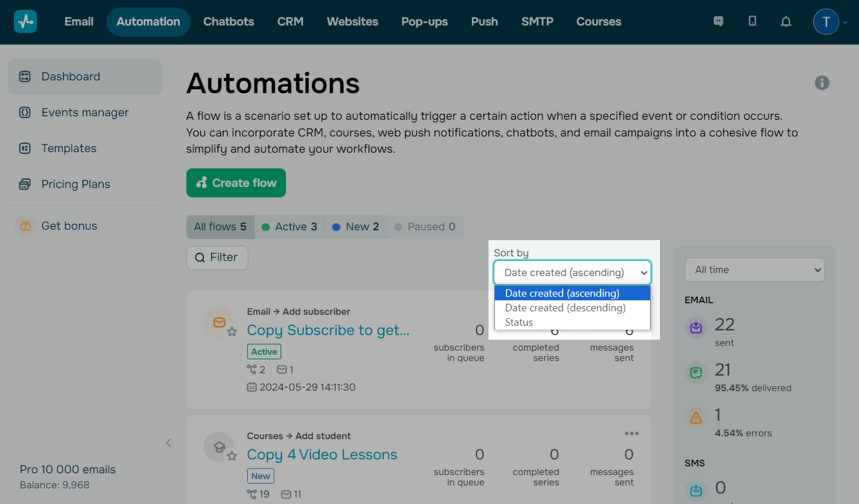
Task: Open the All time period dropdown
Action: (755, 270)
